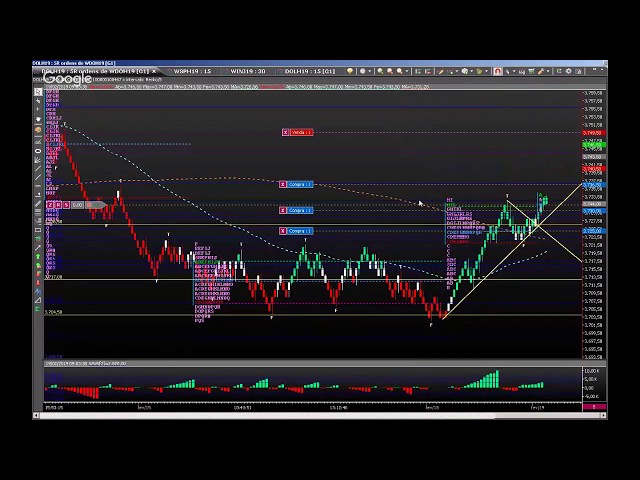
Task: Toggle the red-highlighted magnet snap button
Action: pos(497,71)
